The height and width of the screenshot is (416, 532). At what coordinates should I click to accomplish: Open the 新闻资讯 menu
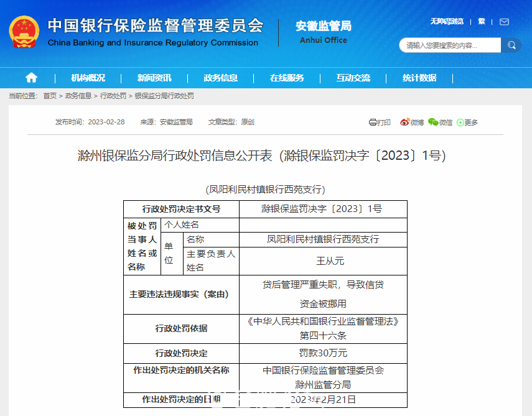tap(154, 78)
